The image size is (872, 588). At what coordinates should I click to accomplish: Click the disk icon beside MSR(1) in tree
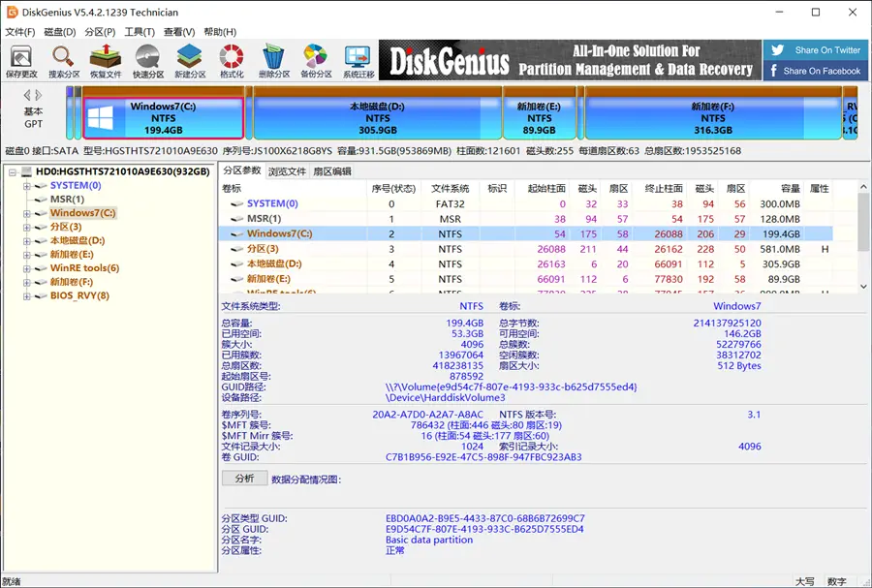pos(41,199)
